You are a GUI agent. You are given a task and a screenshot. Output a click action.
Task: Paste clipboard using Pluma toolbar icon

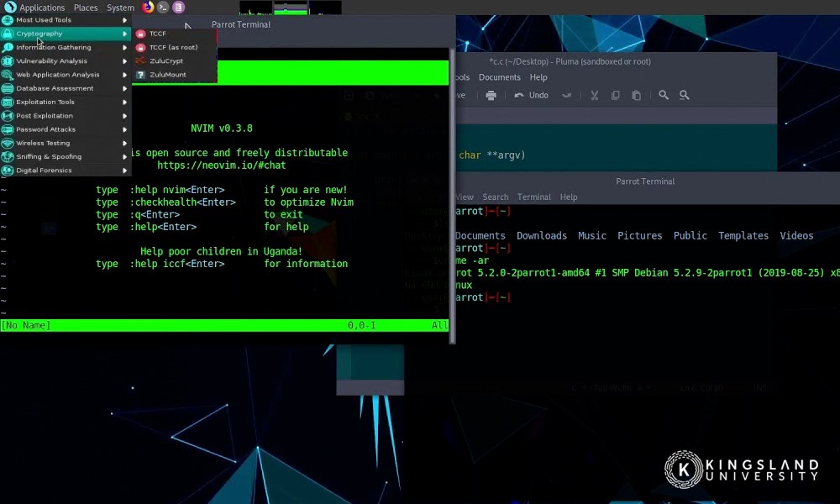click(x=636, y=95)
